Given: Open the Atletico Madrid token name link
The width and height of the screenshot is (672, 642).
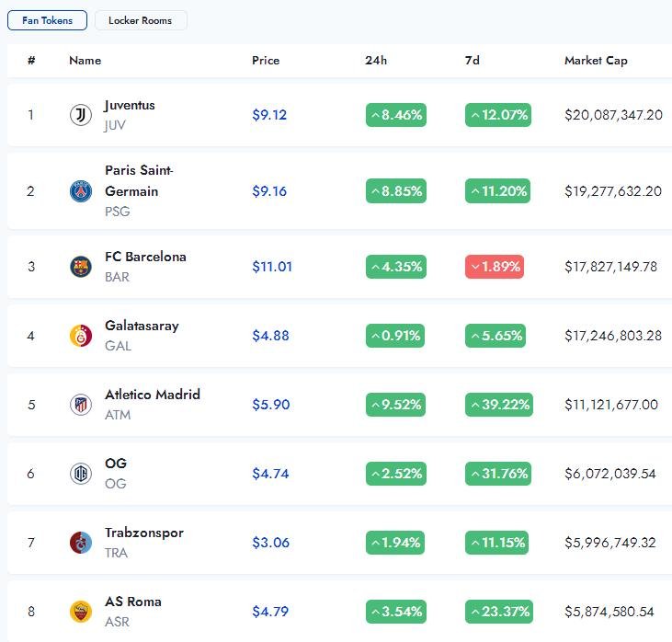Looking at the screenshot, I should 153,395.
